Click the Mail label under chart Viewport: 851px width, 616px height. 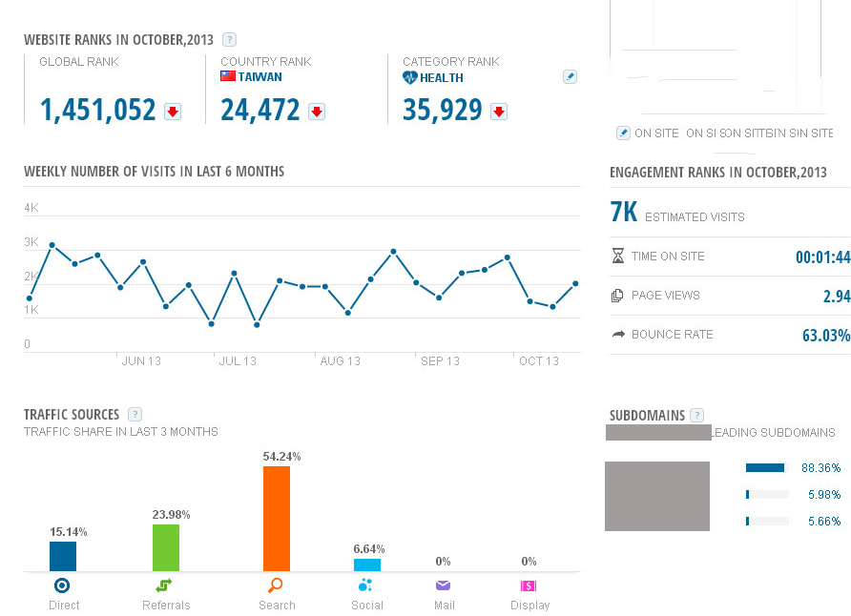(x=444, y=606)
